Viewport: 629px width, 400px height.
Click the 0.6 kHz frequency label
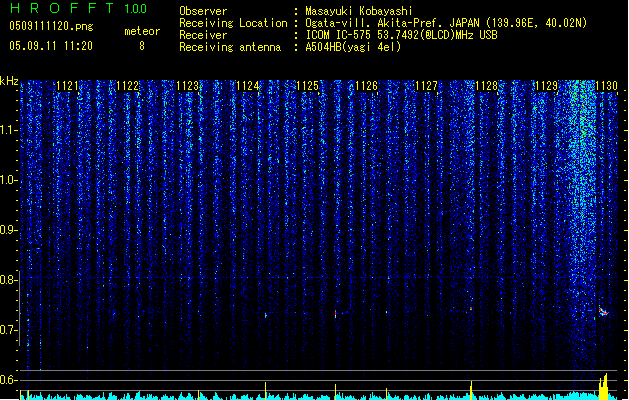tap(9, 380)
